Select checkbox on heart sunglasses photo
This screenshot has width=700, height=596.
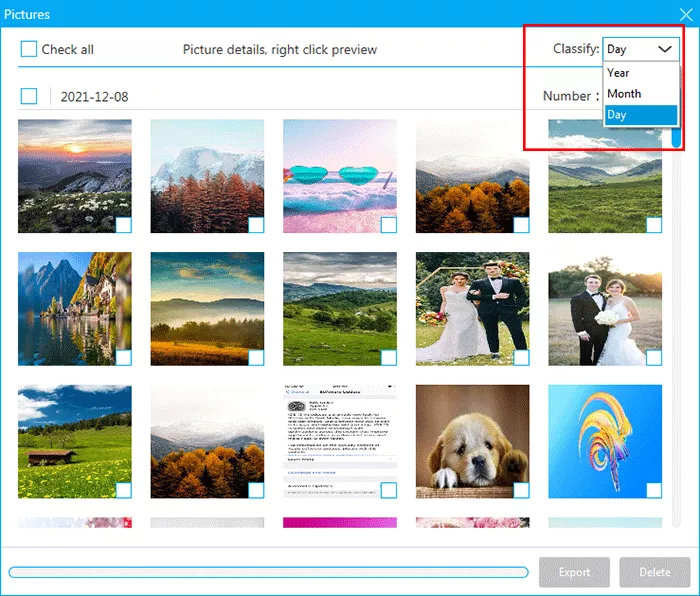click(389, 225)
